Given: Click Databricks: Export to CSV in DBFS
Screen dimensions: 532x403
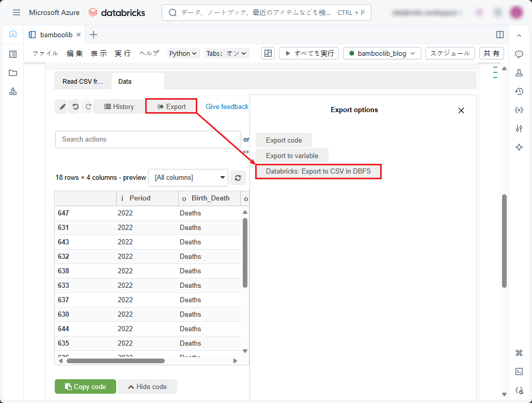Looking at the screenshot, I should (318, 171).
